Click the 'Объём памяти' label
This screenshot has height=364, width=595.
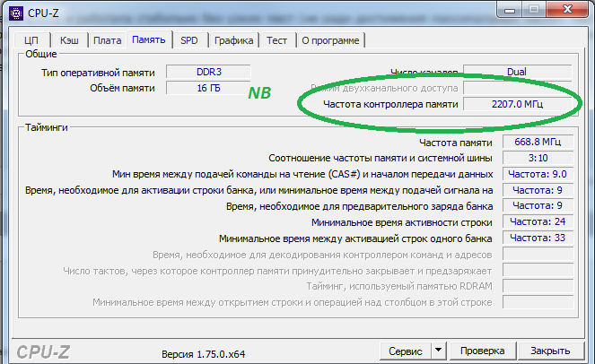coord(122,88)
